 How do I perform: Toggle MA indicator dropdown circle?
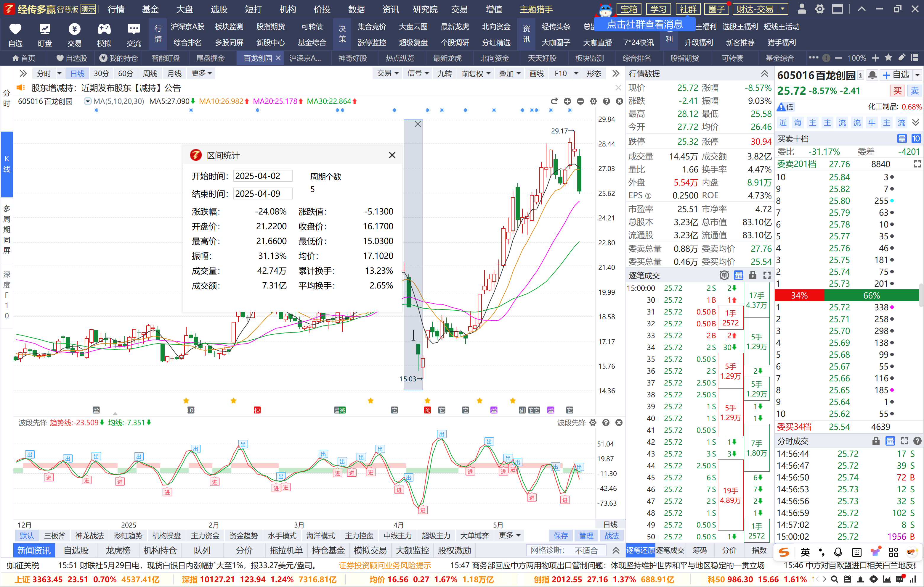(x=87, y=101)
